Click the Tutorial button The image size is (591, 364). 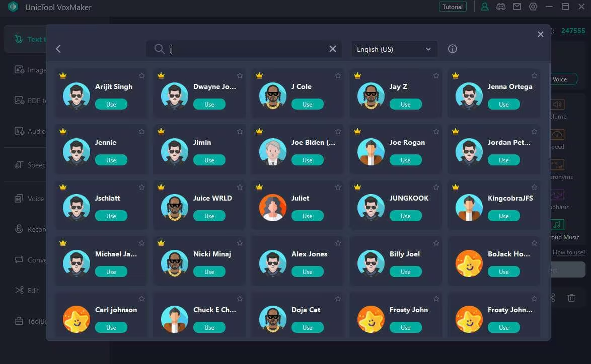click(452, 7)
